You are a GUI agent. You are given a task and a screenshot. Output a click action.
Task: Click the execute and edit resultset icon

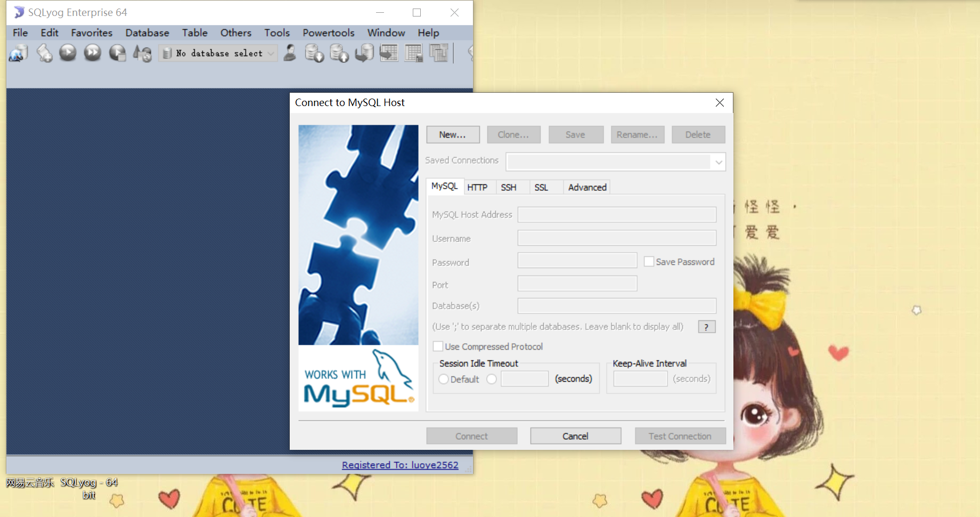coord(117,53)
